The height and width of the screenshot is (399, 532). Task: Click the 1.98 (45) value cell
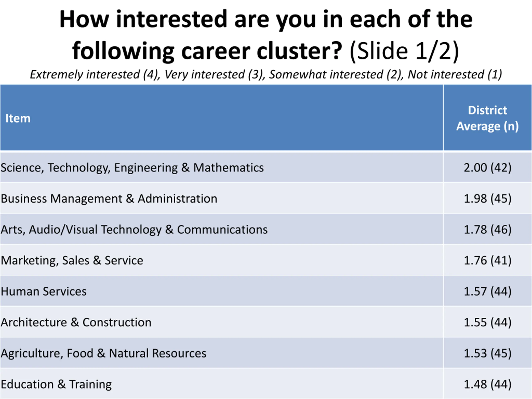(x=488, y=198)
